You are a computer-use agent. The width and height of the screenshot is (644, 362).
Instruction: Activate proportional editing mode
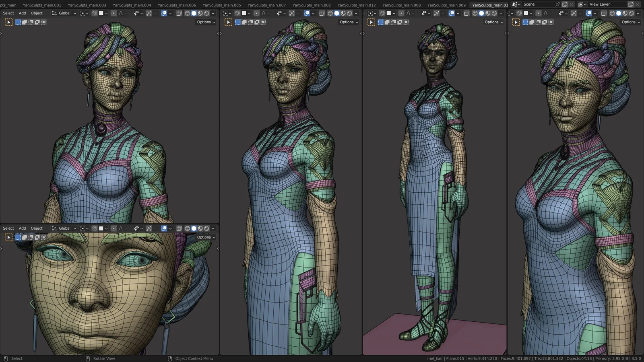coord(114,13)
